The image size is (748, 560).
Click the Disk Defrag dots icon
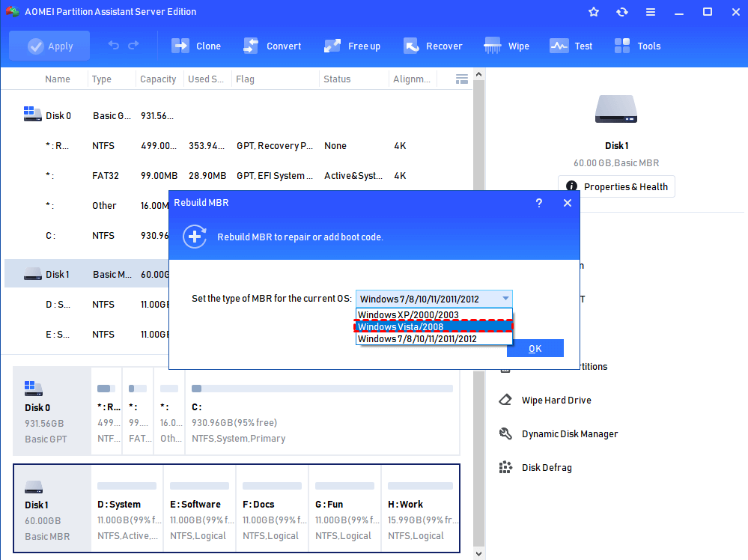(x=505, y=467)
